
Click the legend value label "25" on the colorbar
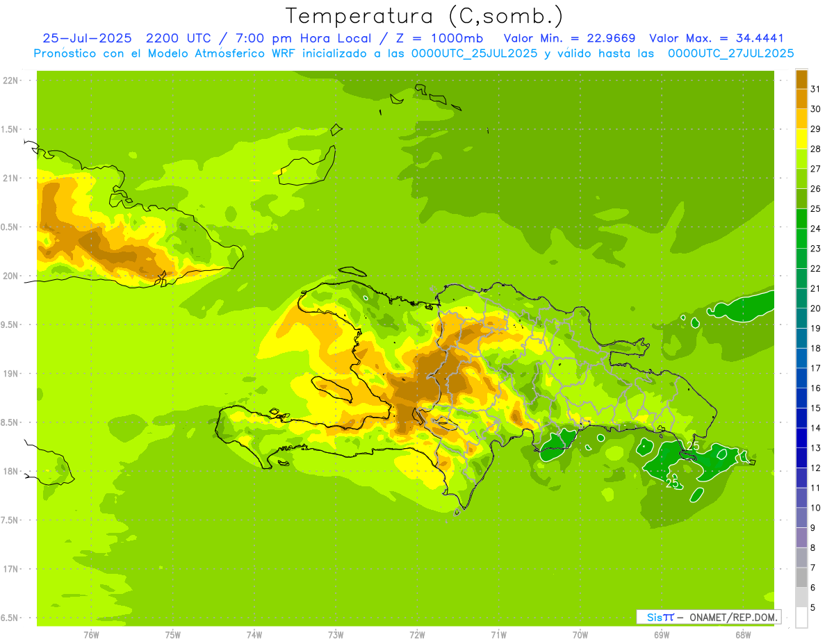click(x=816, y=208)
